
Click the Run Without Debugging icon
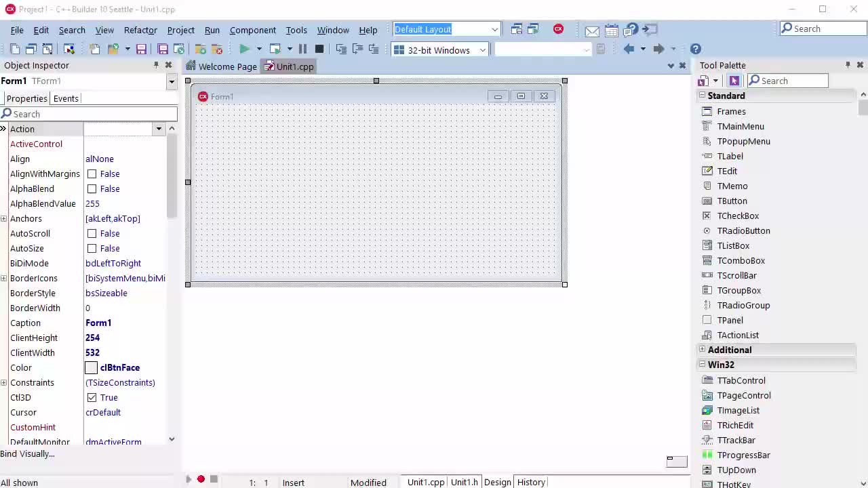point(275,49)
